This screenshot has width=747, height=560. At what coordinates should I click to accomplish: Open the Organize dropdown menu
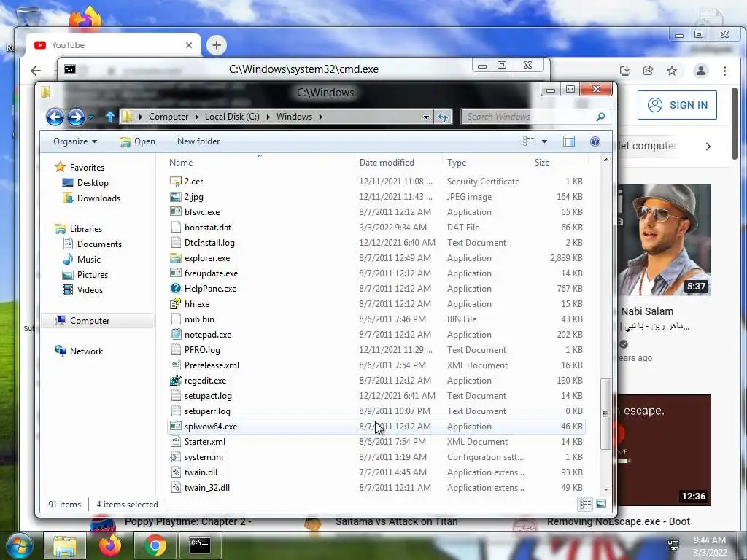75,141
